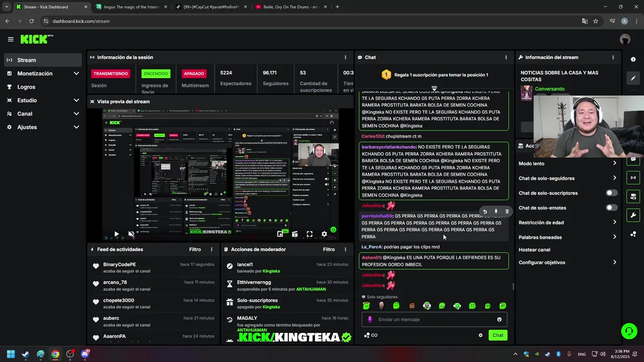Click the undo icon on perritoInfiel69 message
644x362 pixels.
point(485,212)
